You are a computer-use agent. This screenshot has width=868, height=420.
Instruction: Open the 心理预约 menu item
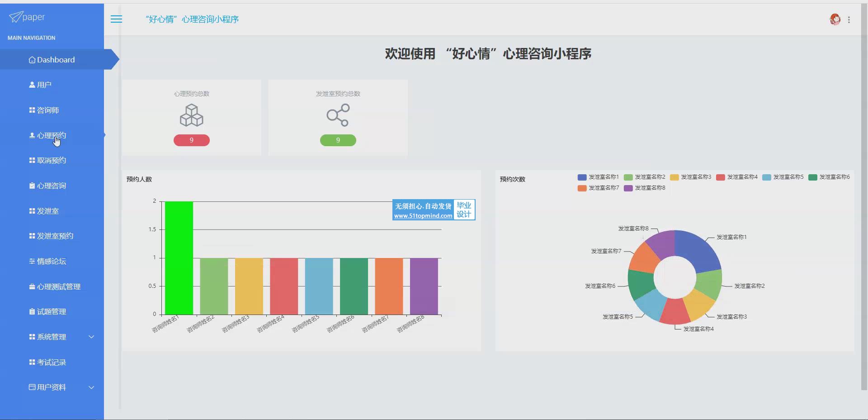(51, 135)
